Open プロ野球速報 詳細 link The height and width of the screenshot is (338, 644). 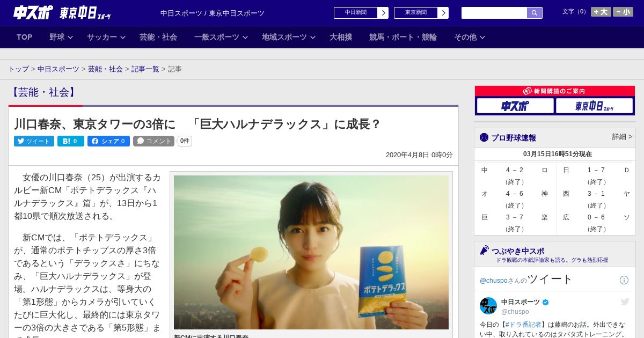point(622,137)
